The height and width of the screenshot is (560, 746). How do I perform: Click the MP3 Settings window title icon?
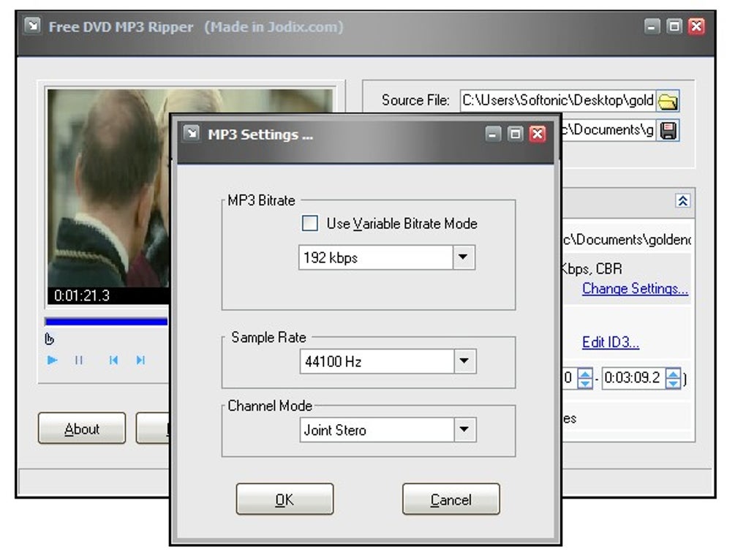tap(192, 133)
